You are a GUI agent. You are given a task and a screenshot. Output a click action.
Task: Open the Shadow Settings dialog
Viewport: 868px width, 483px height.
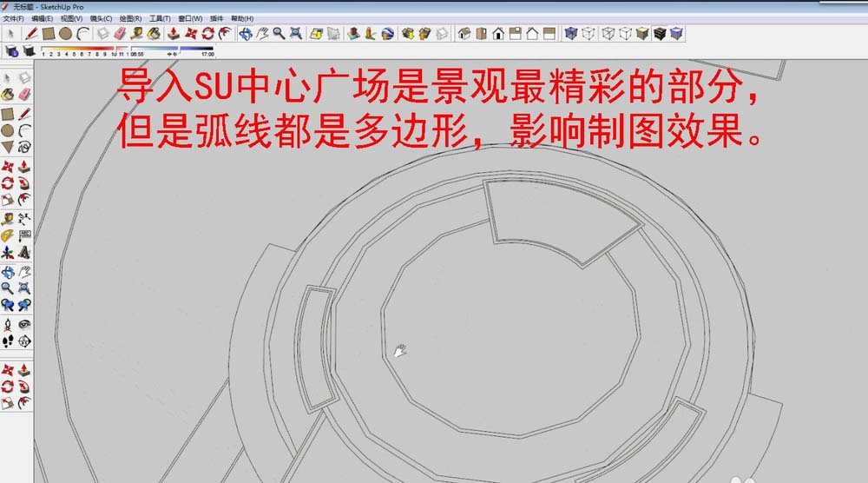pos(11,51)
